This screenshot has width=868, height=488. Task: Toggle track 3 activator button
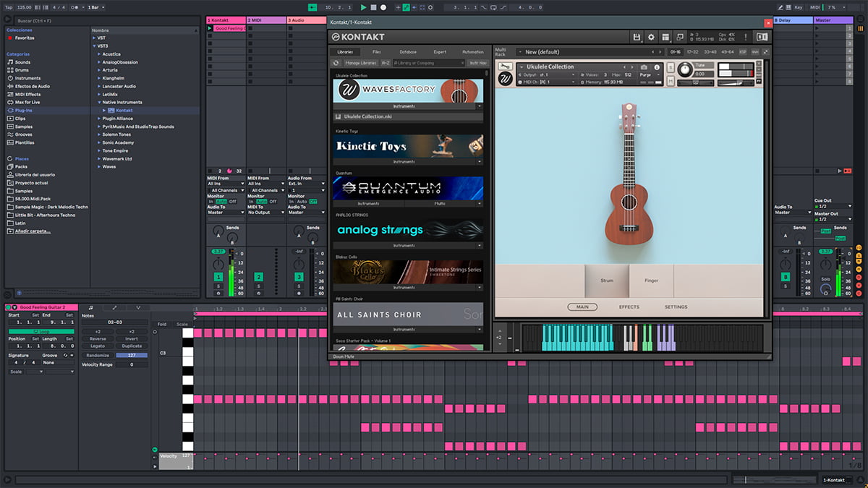pos(299,277)
